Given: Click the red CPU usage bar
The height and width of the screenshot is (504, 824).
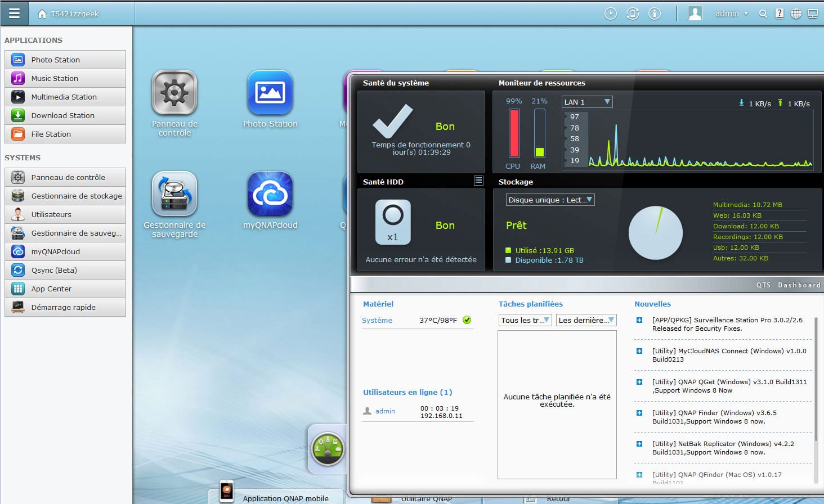Looking at the screenshot, I should point(514,133).
